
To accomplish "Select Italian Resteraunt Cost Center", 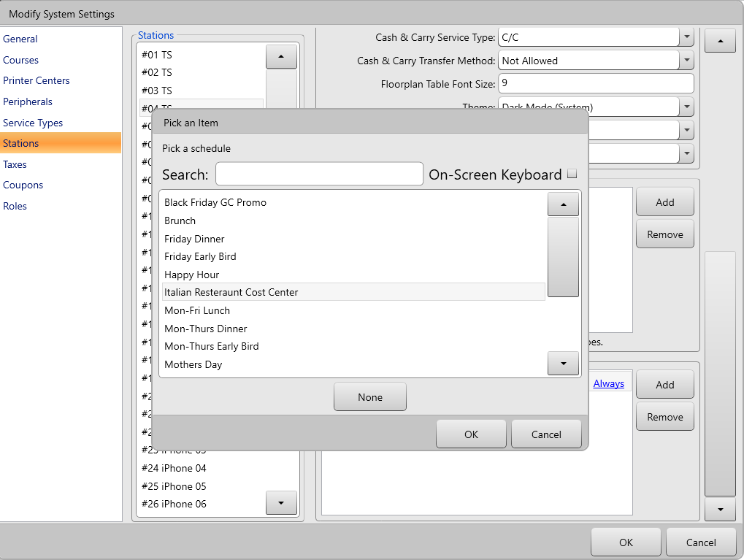I will (x=353, y=292).
